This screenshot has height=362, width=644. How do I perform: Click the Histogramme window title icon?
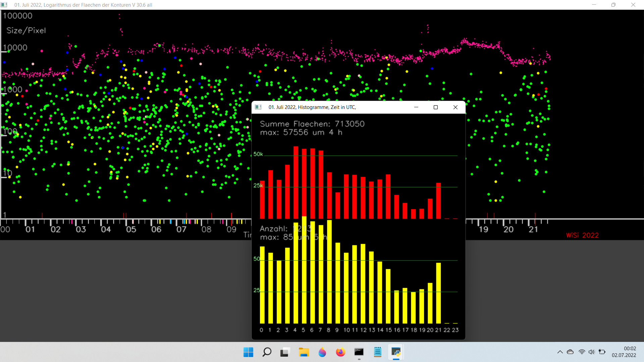[258, 107]
